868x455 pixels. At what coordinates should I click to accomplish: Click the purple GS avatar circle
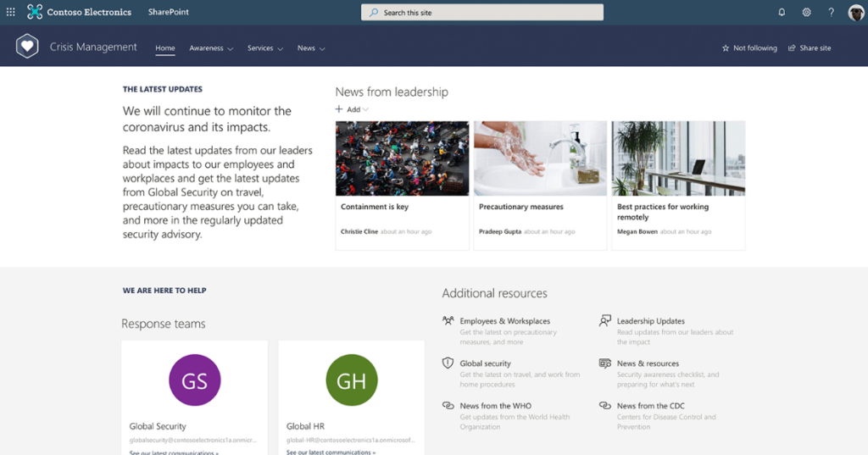point(194,380)
